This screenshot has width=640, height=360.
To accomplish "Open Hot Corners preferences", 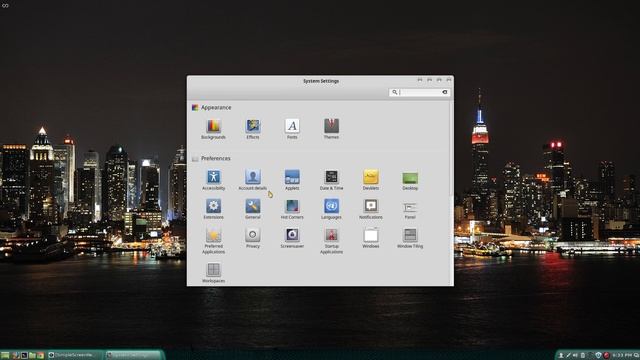I will click(x=292, y=209).
